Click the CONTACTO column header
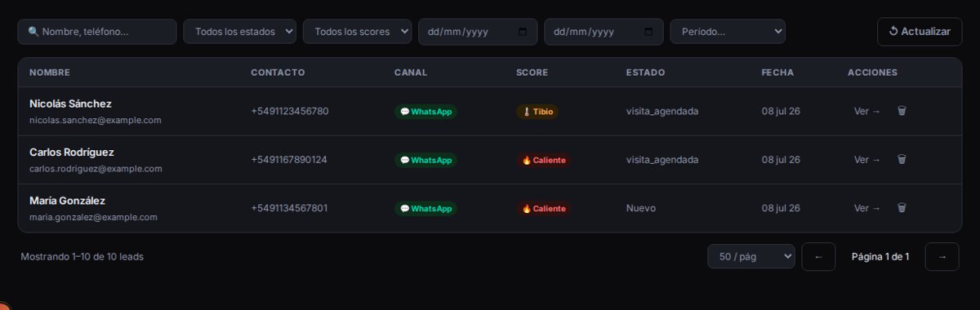 tap(278, 73)
